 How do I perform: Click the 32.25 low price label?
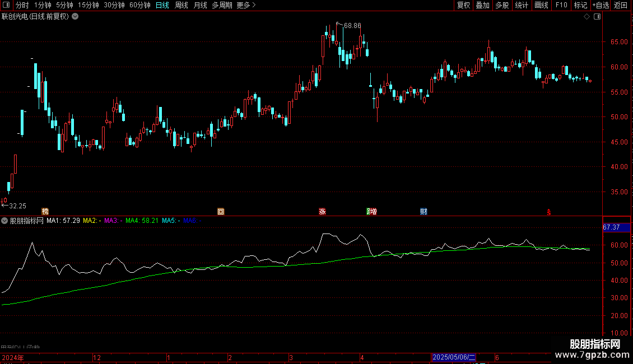18,206
